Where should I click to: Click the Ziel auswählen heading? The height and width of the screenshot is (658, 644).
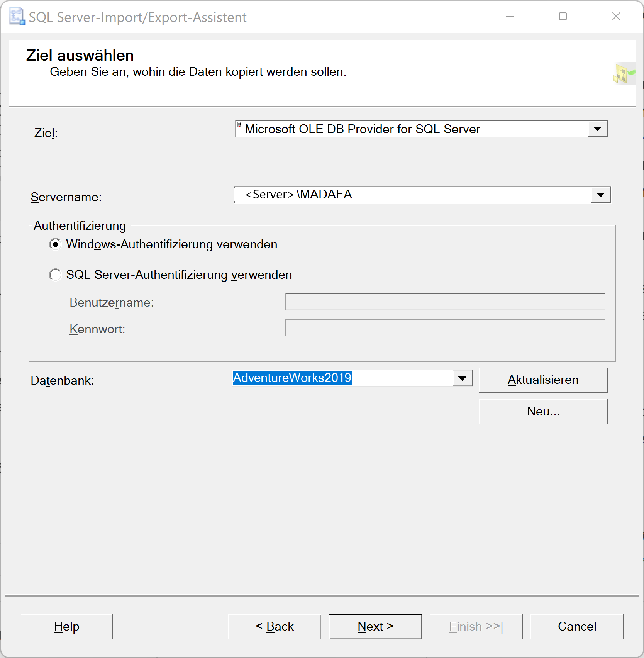click(x=80, y=56)
